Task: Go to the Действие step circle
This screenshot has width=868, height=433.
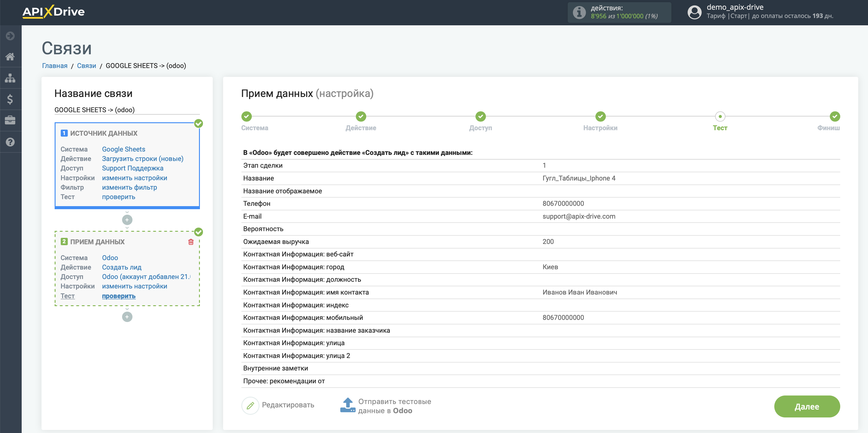Action: [x=361, y=116]
